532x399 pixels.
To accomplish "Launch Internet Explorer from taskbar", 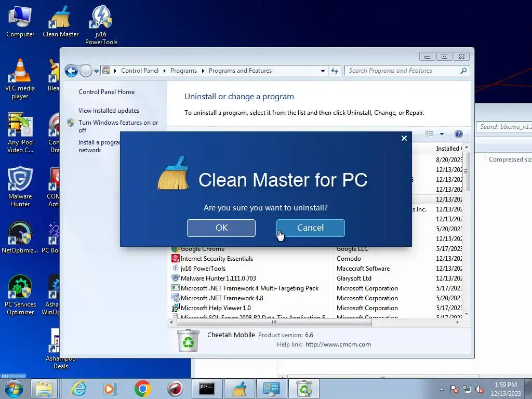I will pyautogui.click(x=79, y=389).
